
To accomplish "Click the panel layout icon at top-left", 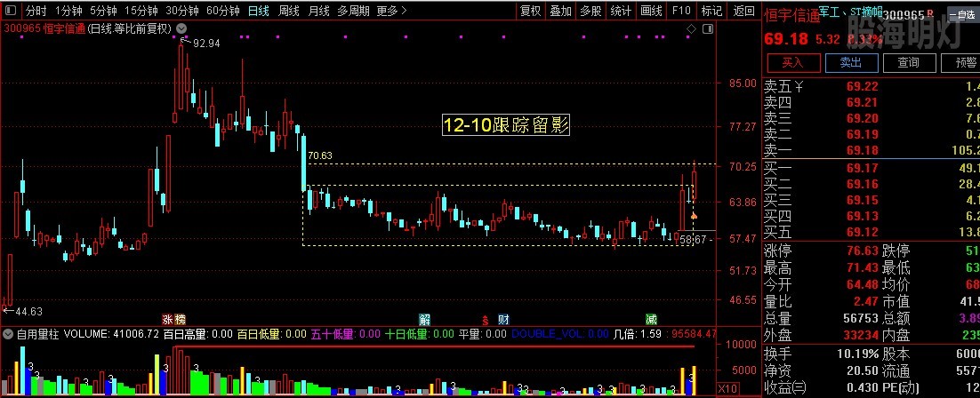I will [10, 12].
